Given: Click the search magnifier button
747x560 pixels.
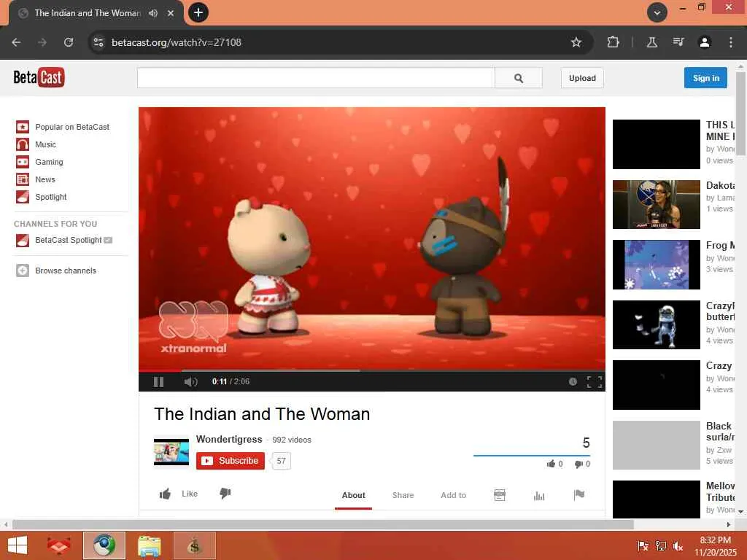Looking at the screenshot, I should click(x=519, y=78).
